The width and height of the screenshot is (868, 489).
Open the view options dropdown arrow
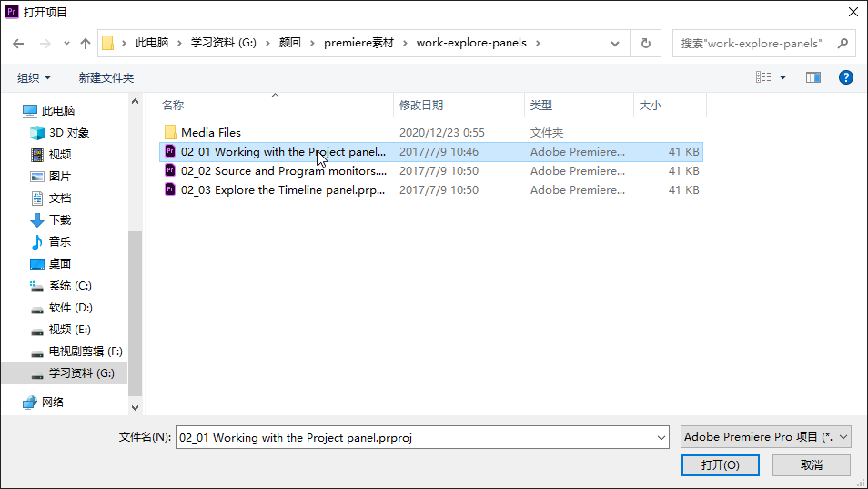782,77
